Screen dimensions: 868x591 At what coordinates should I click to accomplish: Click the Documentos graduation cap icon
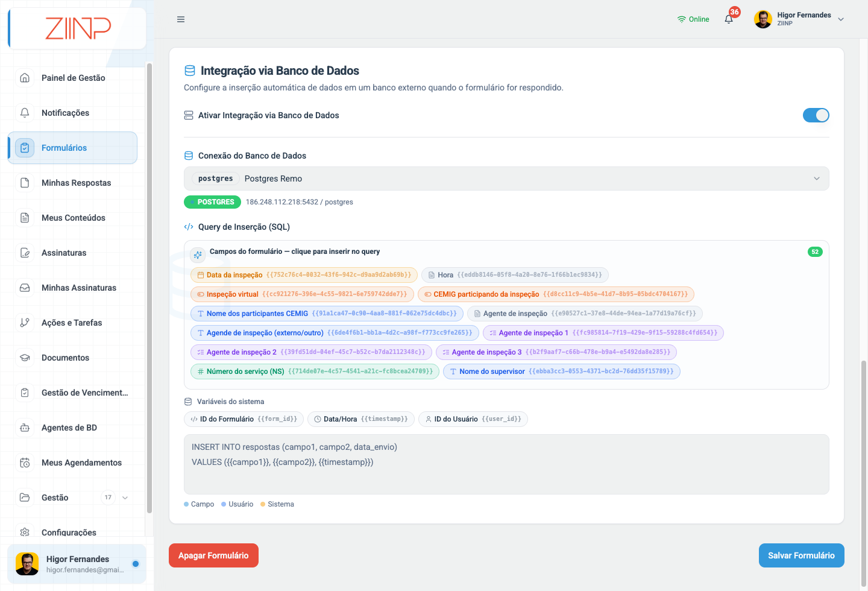[x=25, y=358]
